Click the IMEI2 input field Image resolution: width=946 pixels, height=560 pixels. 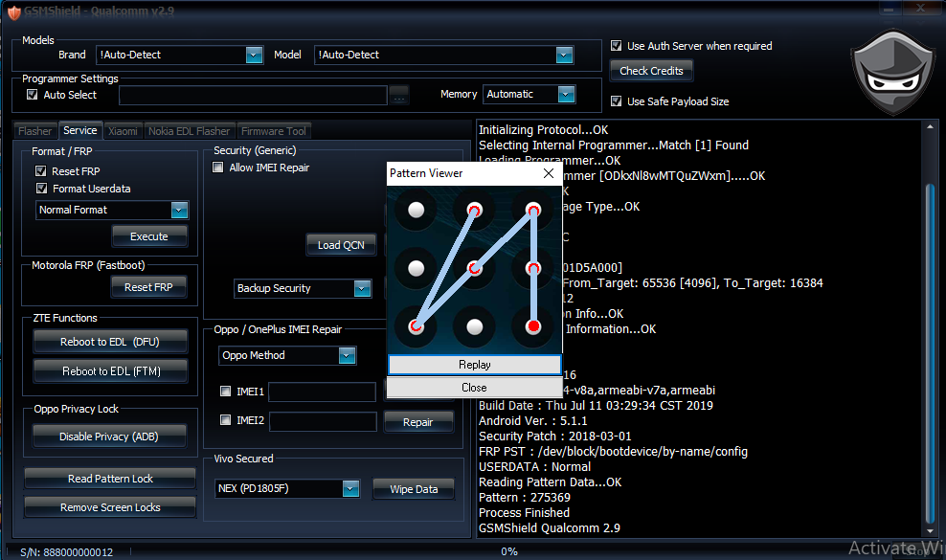click(323, 420)
